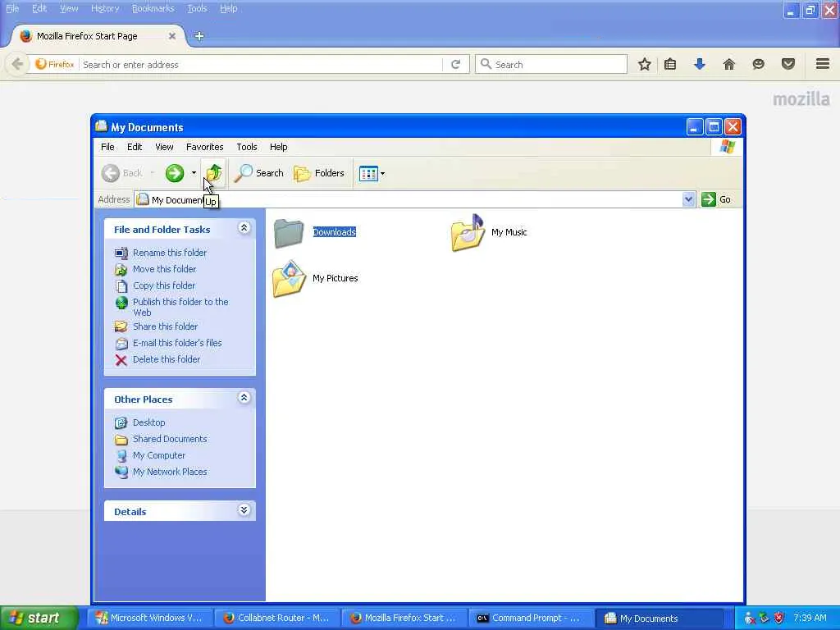The width and height of the screenshot is (840, 630).
Task: Click the green Forward arrow in Explorer
Action: point(175,173)
